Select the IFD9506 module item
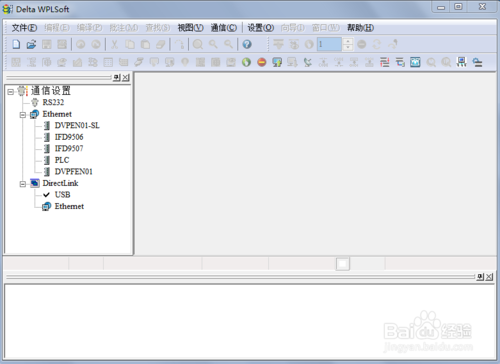 click(69, 137)
